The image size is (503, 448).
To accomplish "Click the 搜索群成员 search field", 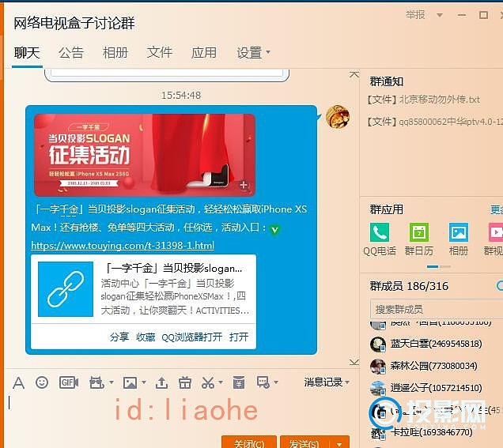I will (x=437, y=309).
